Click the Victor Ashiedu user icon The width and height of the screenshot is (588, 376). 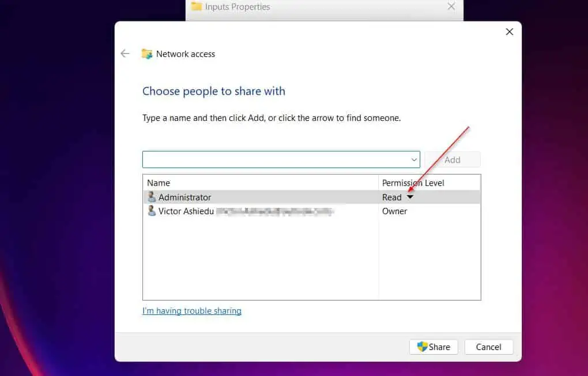pyautogui.click(x=152, y=211)
